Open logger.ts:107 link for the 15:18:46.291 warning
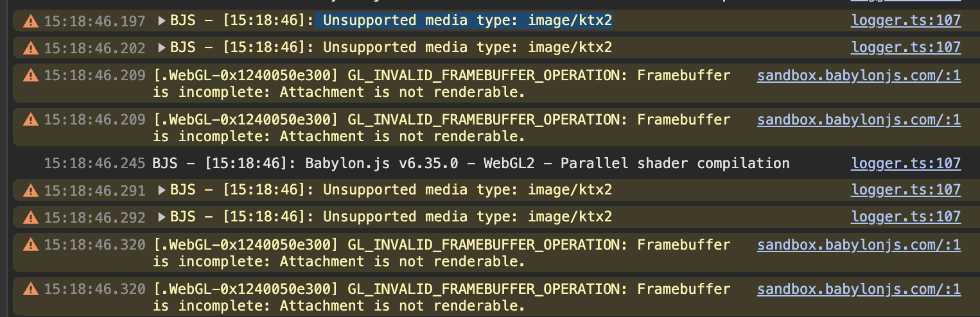The width and height of the screenshot is (980, 317). click(x=906, y=190)
